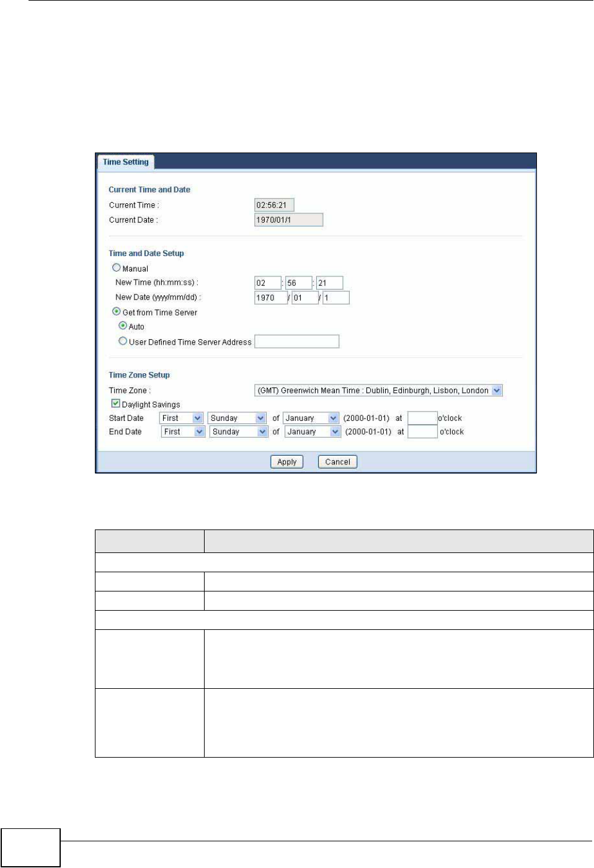Image resolution: width=594 pixels, height=868 pixels.
Task: Click the End Date o'clock hour field
Action: (x=423, y=432)
